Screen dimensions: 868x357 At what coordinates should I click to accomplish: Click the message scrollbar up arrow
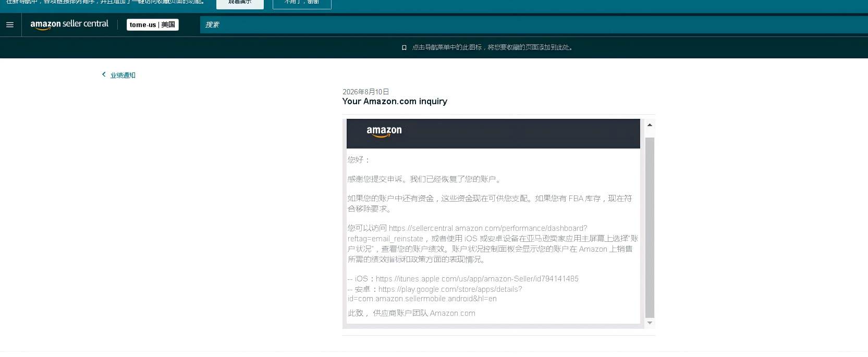tap(650, 125)
